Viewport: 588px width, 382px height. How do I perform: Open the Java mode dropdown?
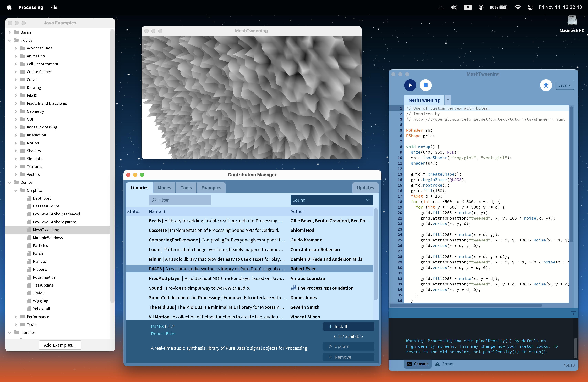pos(564,85)
